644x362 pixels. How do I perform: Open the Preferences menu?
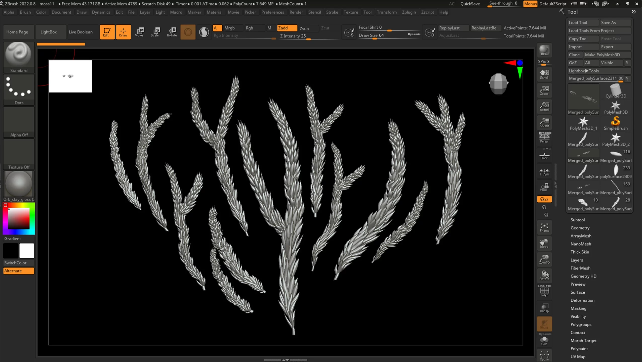click(x=273, y=12)
